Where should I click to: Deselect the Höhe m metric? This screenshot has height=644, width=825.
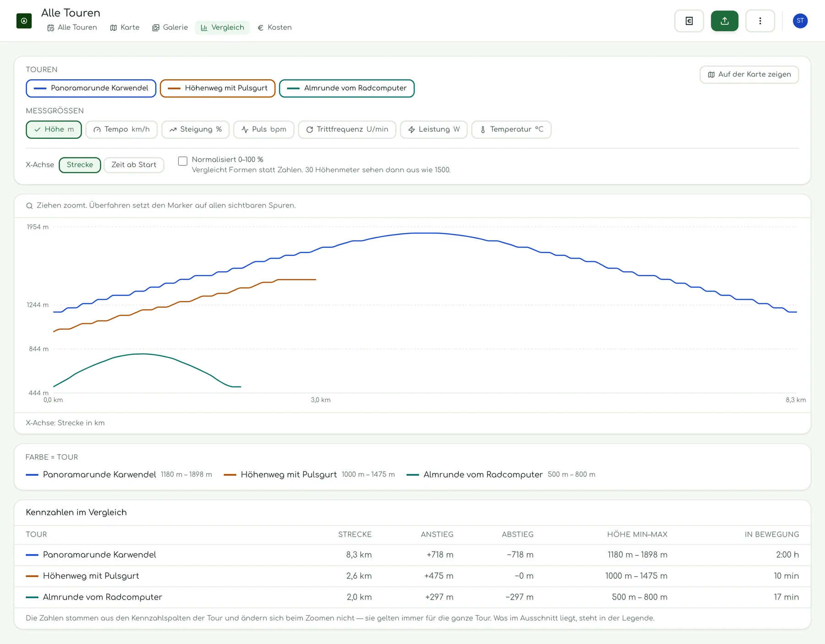click(x=54, y=129)
